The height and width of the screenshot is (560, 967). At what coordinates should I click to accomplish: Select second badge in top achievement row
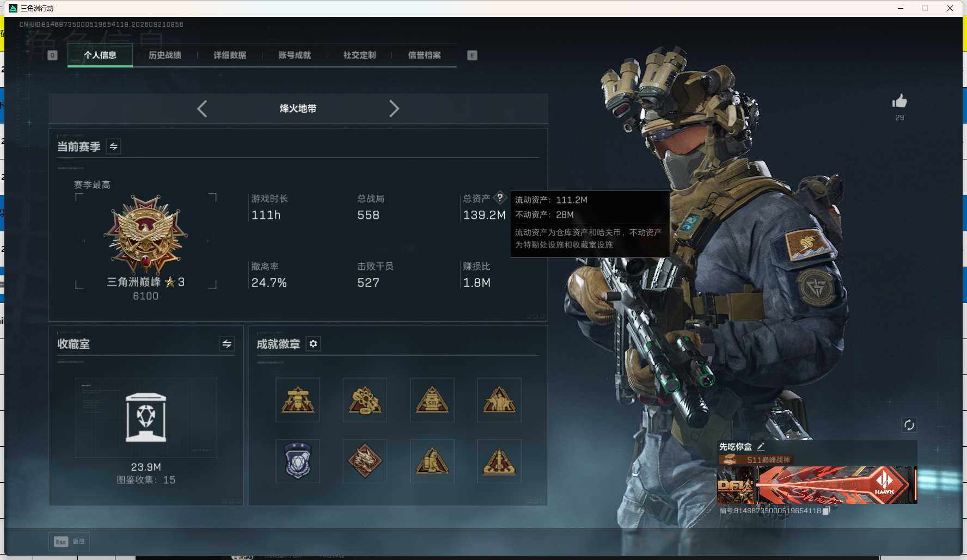365,400
